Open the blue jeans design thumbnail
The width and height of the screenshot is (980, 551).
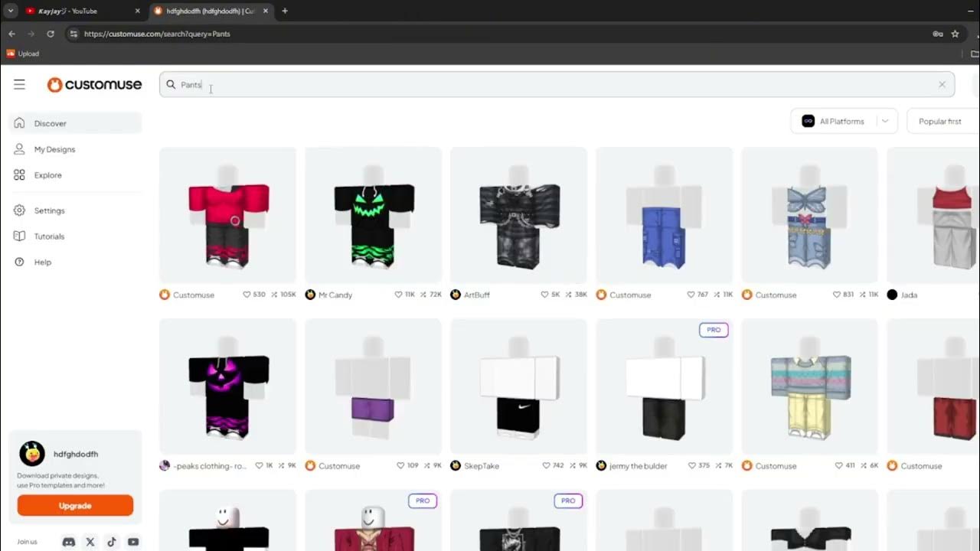(x=664, y=216)
